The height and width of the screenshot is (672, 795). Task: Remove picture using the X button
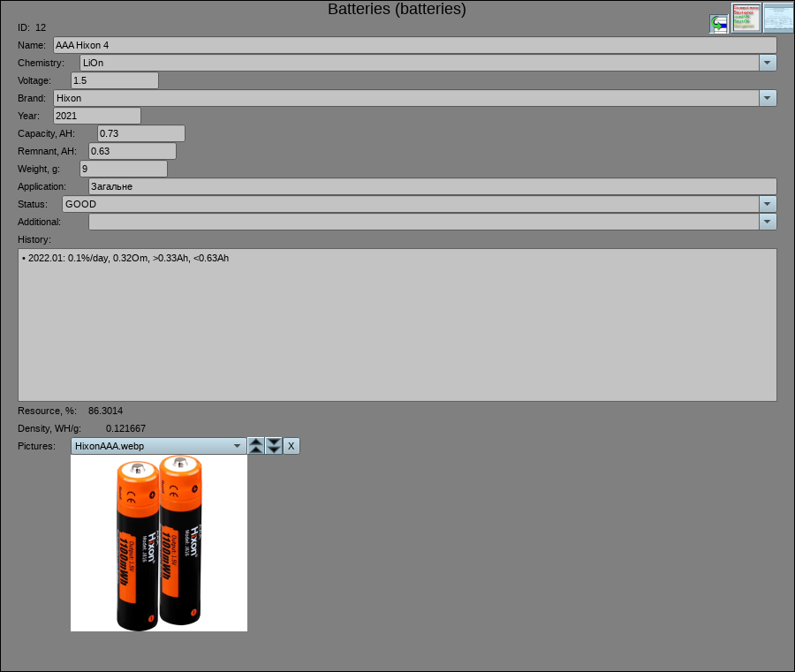291,446
